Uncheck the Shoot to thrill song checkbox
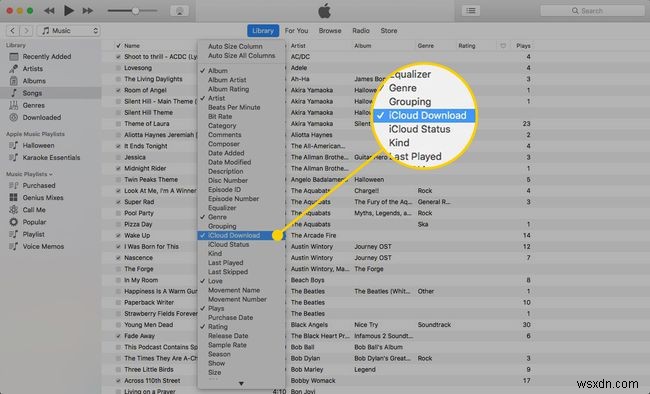This screenshot has width=650, height=394. (x=118, y=57)
